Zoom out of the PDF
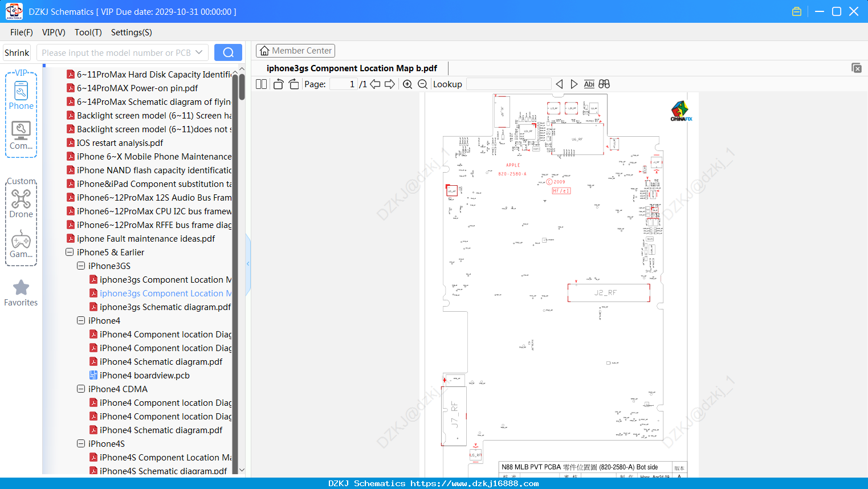This screenshot has height=489, width=868. 422,84
